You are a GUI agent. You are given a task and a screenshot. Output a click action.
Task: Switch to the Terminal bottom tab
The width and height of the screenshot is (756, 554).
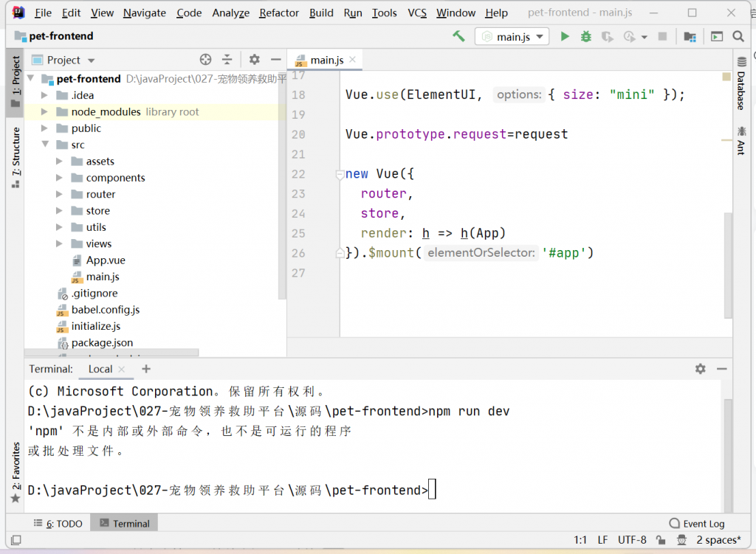coord(124,524)
